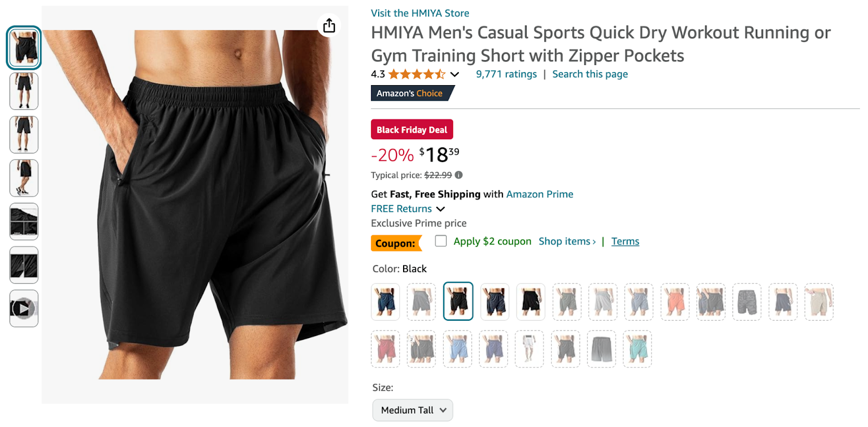Open Search this page

click(590, 74)
